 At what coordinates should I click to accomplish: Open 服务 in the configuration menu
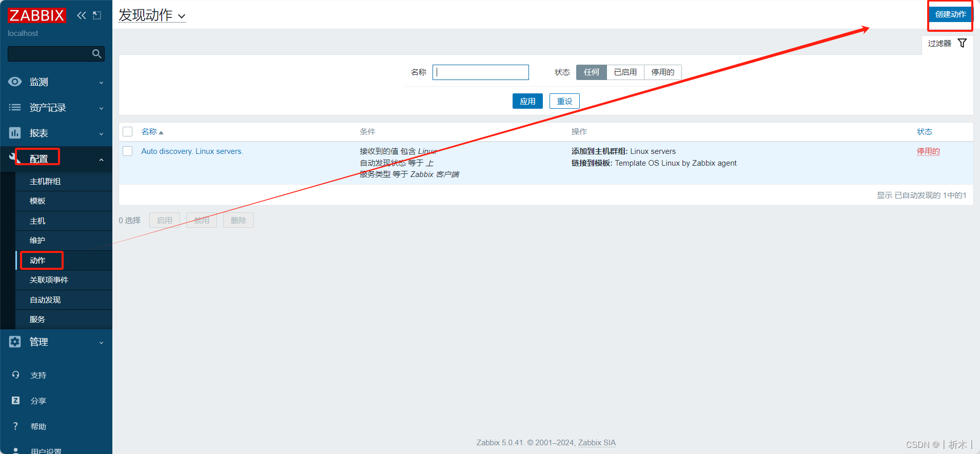pyautogui.click(x=64, y=320)
